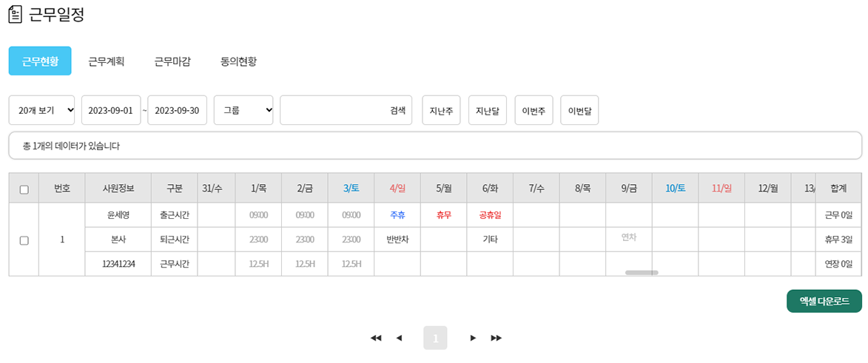Click the employee name 윤세영
The image size is (868, 363).
pos(118,214)
